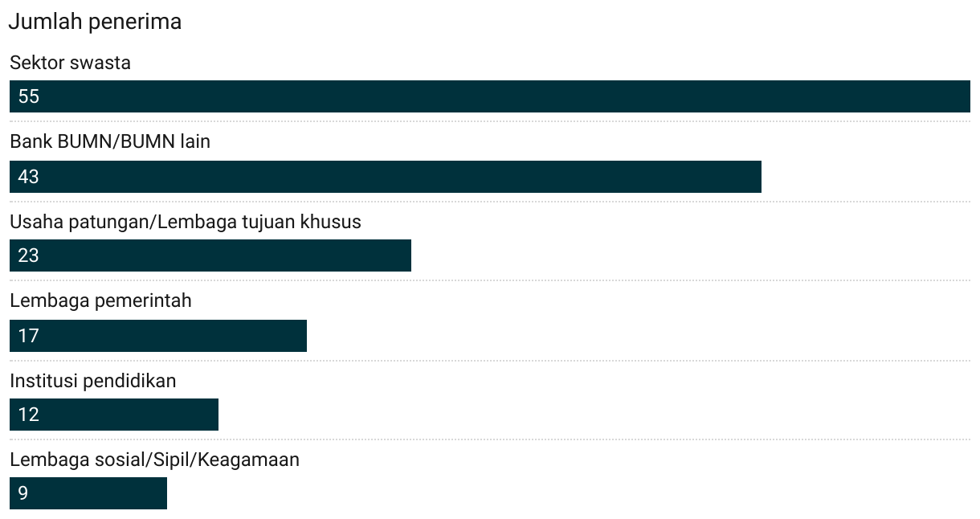Select the Lembaga sosial/Sipil/Keagamaan bar
Screen dimensions: 980x519
tap(88, 493)
